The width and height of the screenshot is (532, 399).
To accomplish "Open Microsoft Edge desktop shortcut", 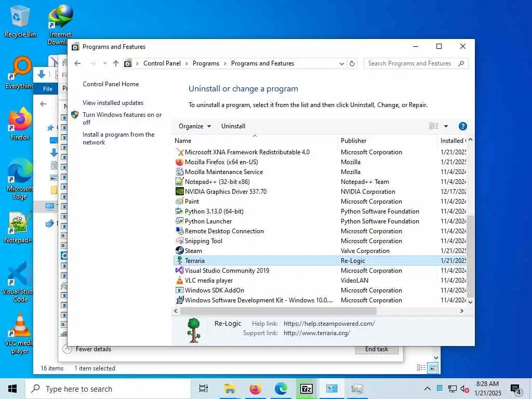I will click(x=20, y=179).
